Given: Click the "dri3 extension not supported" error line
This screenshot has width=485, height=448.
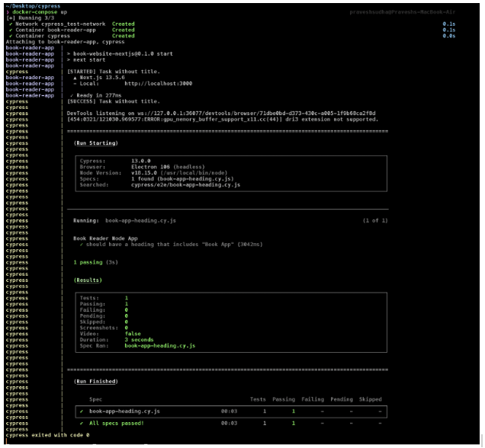Looking at the screenshot, I should [223, 120].
